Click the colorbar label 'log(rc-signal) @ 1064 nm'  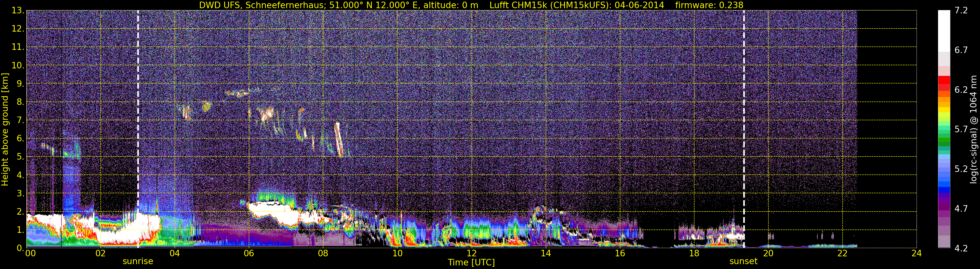tap(973, 129)
